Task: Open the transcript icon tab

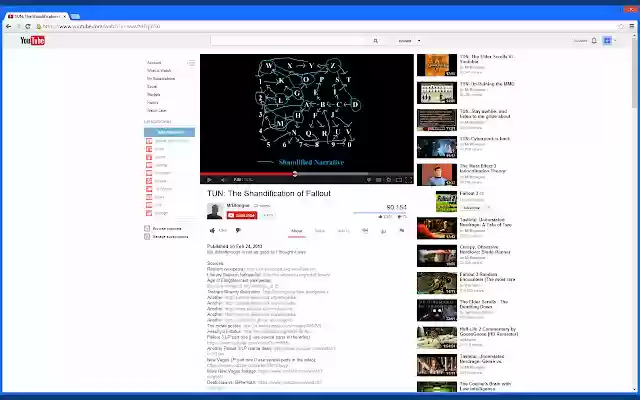Action: (365, 231)
